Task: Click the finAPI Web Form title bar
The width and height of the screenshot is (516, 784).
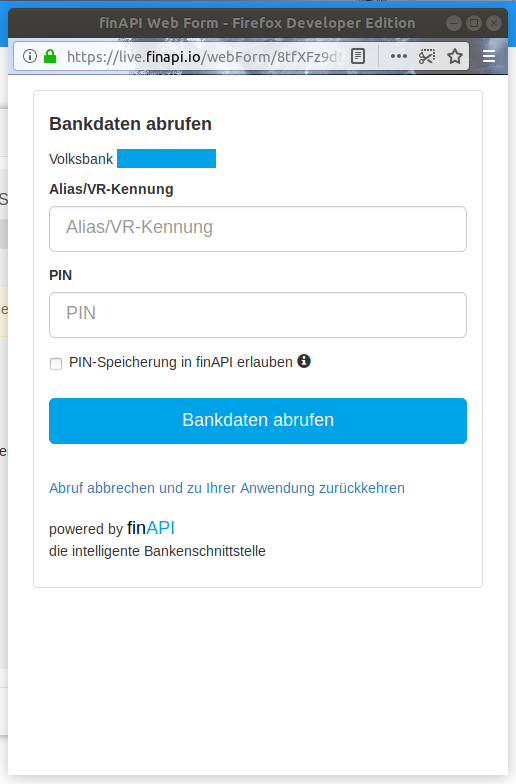Action: pos(257,23)
